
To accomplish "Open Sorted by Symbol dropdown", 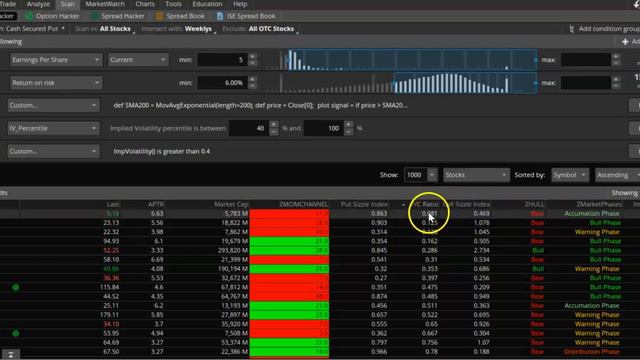I will click(x=569, y=175).
